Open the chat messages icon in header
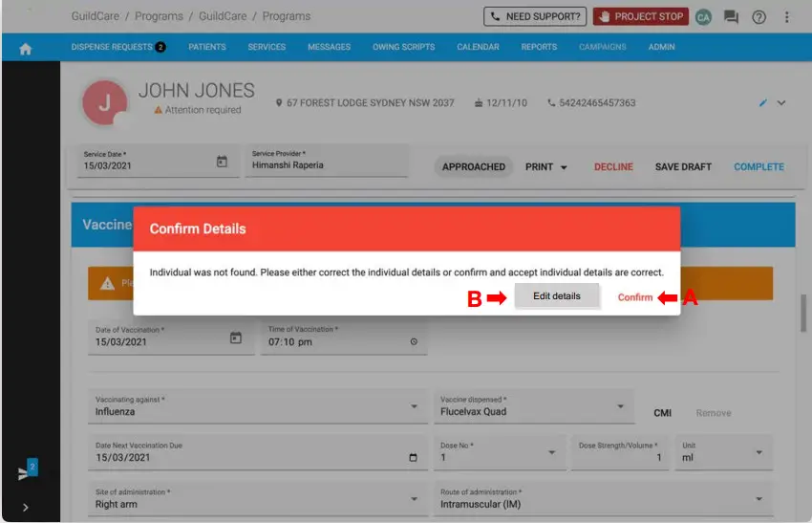Screen dimensions: 812x523 pos(731,17)
